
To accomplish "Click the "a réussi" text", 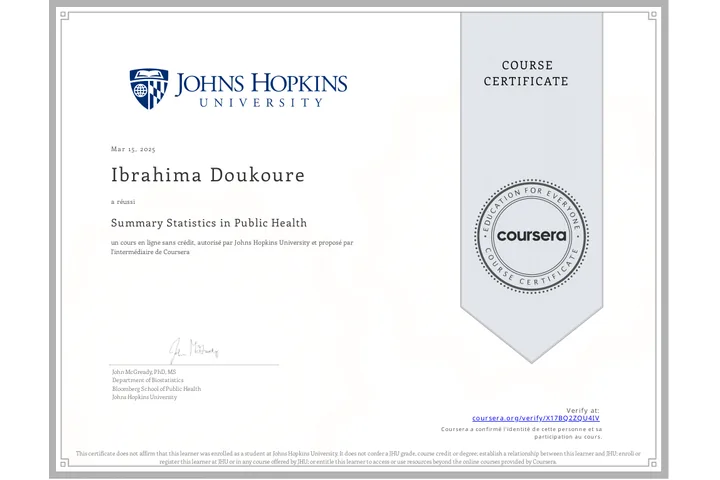I will tap(123, 202).
